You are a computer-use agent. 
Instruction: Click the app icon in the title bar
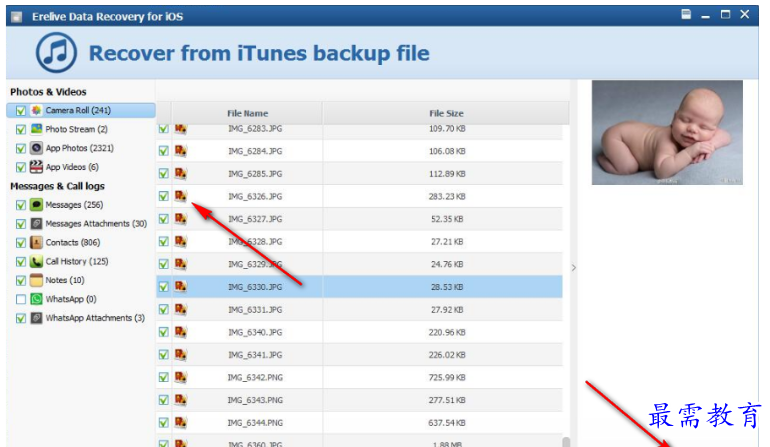tap(17, 17)
